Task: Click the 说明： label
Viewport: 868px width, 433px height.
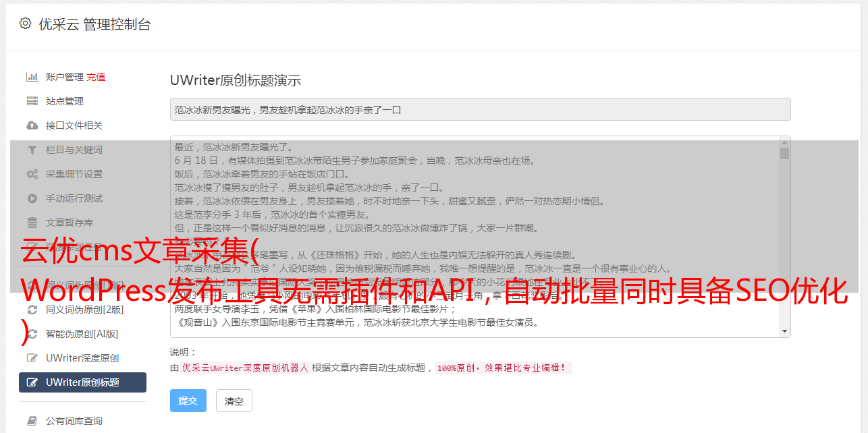Action: pos(183,352)
